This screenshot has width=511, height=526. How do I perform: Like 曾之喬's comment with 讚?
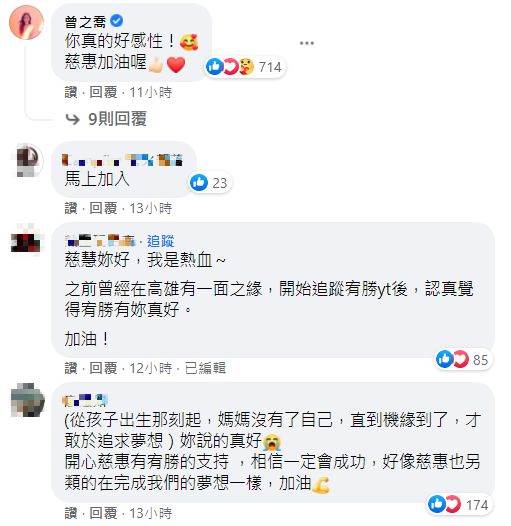click(70, 92)
